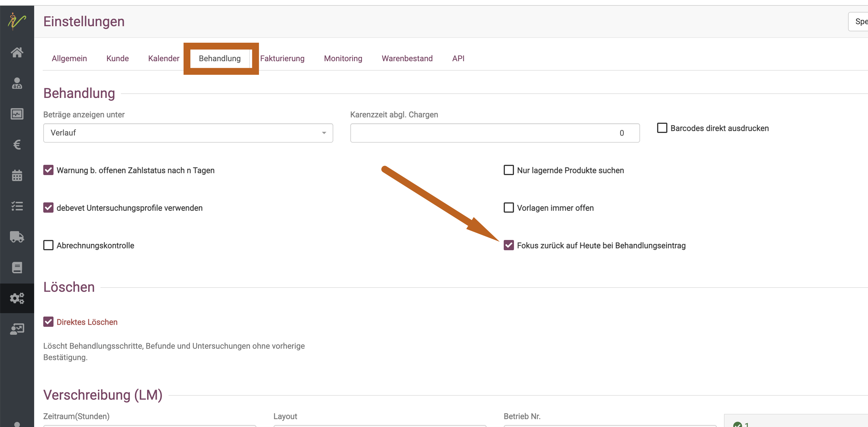Open the home dashboard sidebar icon

[x=17, y=52]
